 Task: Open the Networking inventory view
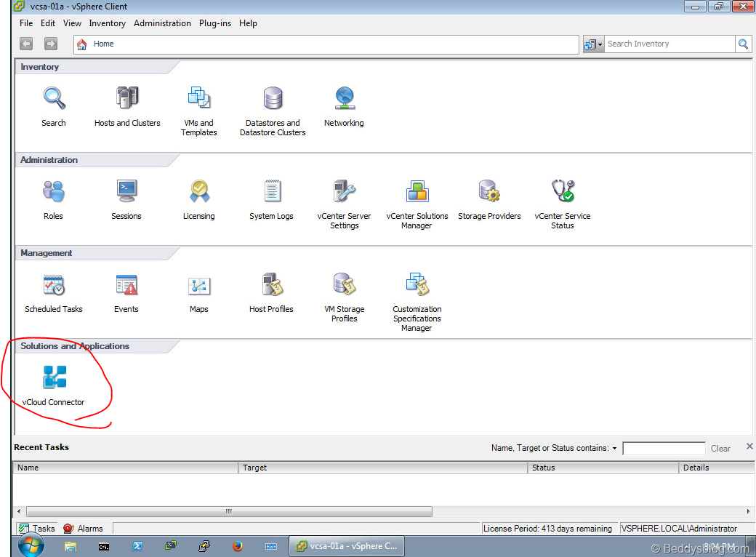[345, 98]
